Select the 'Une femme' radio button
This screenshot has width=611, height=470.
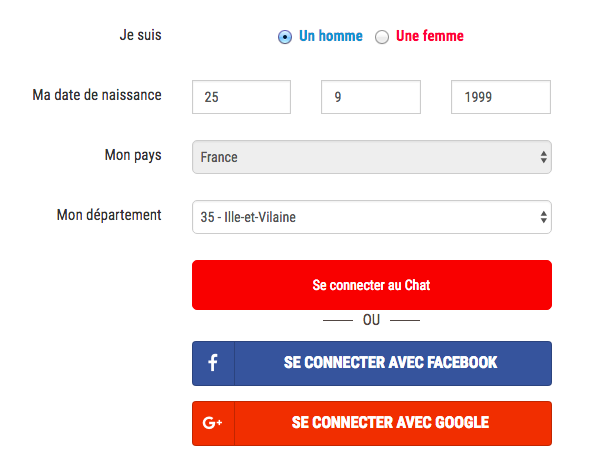coord(382,37)
